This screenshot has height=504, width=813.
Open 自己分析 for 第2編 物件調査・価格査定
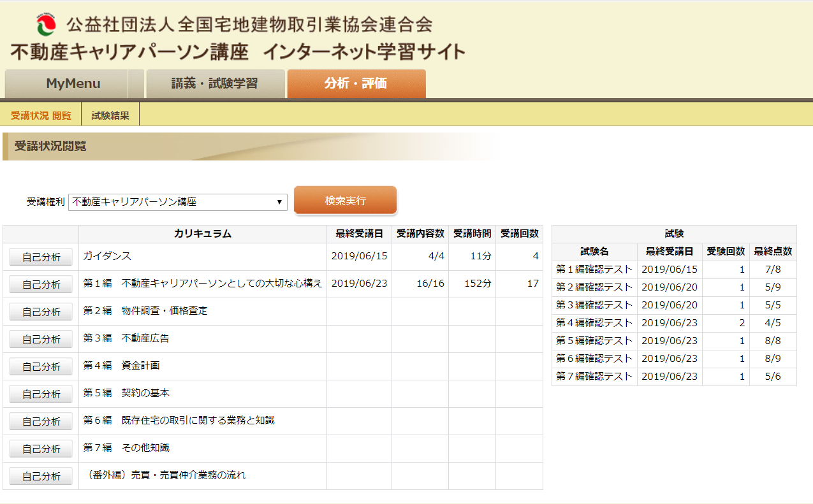(41, 312)
